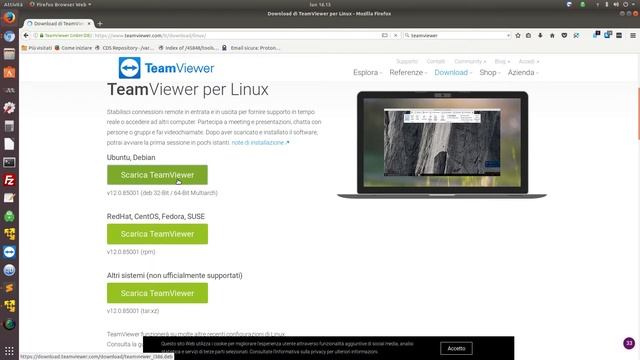The height and width of the screenshot is (360, 640).
Task: Click the laptop product image
Action: click(442, 145)
